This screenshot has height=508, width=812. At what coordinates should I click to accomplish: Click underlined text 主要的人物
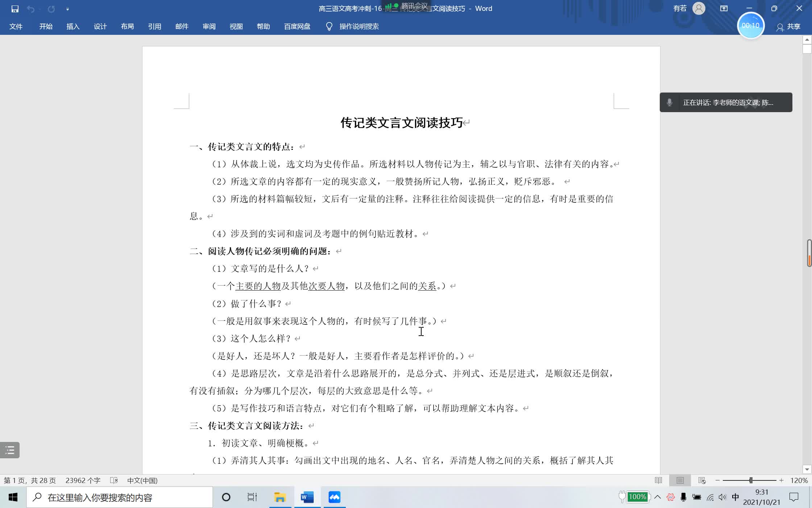[258, 286]
